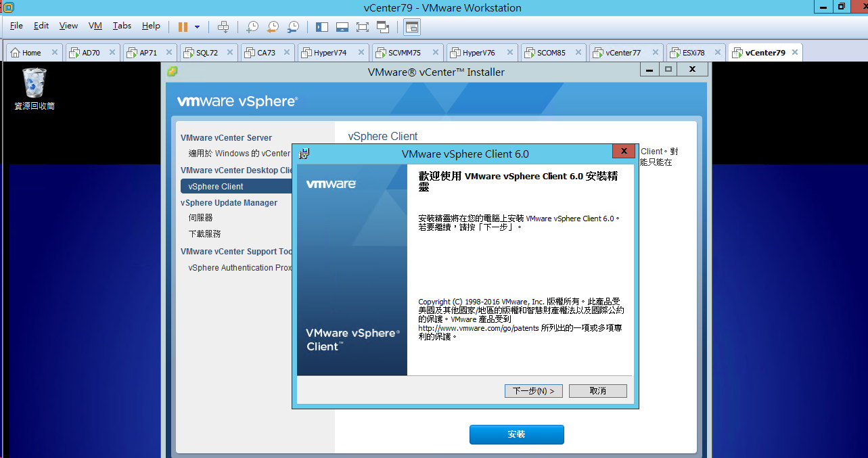Click the 取消 cancel button
The width and height of the screenshot is (868, 458).
coord(598,391)
